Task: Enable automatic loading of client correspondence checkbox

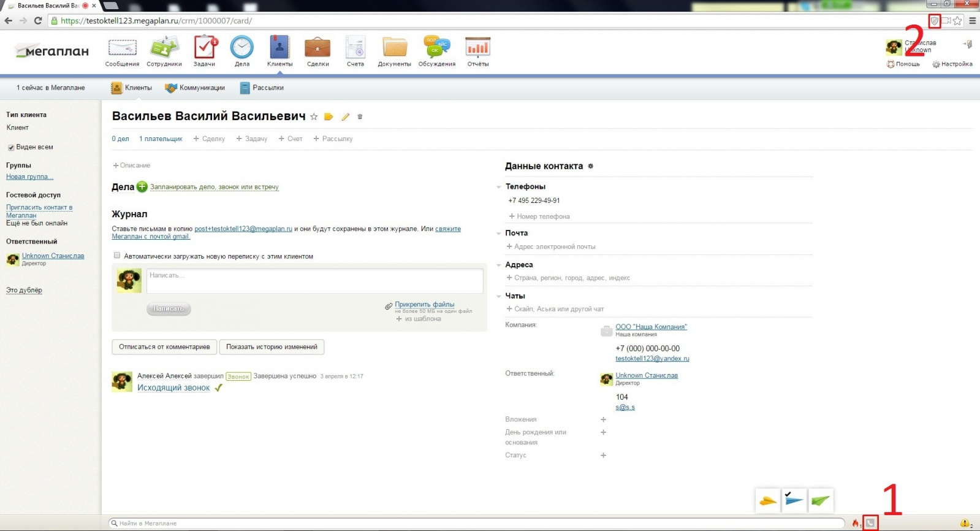Action: [x=117, y=256]
